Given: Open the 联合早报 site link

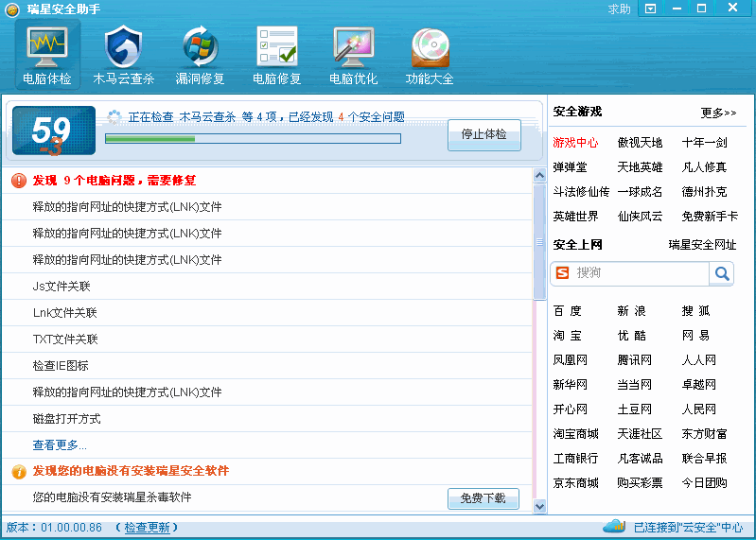Looking at the screenshot, I should point(704,459).
